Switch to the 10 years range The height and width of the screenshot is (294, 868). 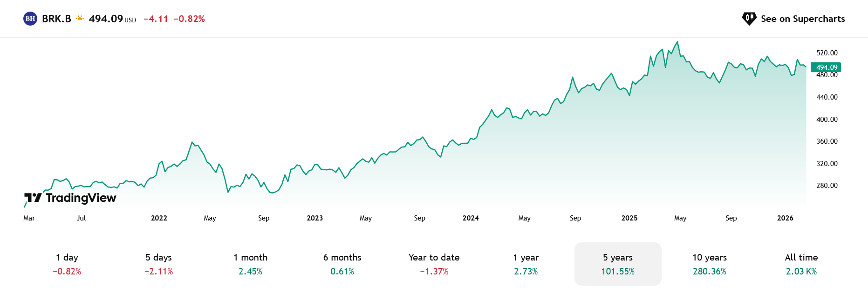pyautogui.click(x=709, y=264)
